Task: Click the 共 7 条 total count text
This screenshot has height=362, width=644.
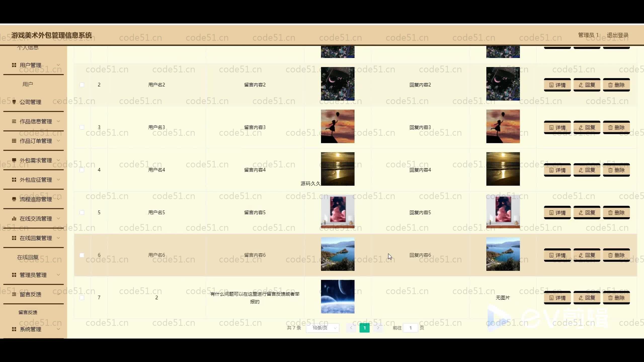Action: coord(294,328)
